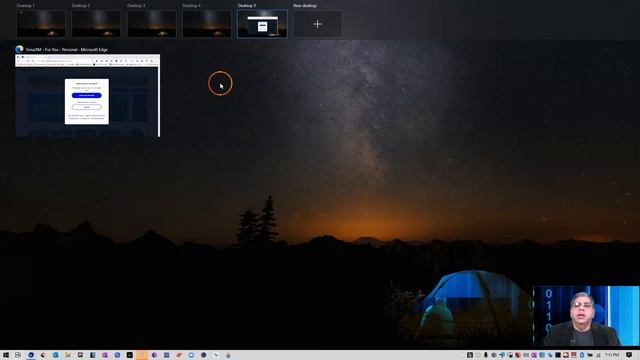Viewport: 640px width, 360px height.
Task: Click the black square taskbar app icon
Action: click(x=129, y=355)
